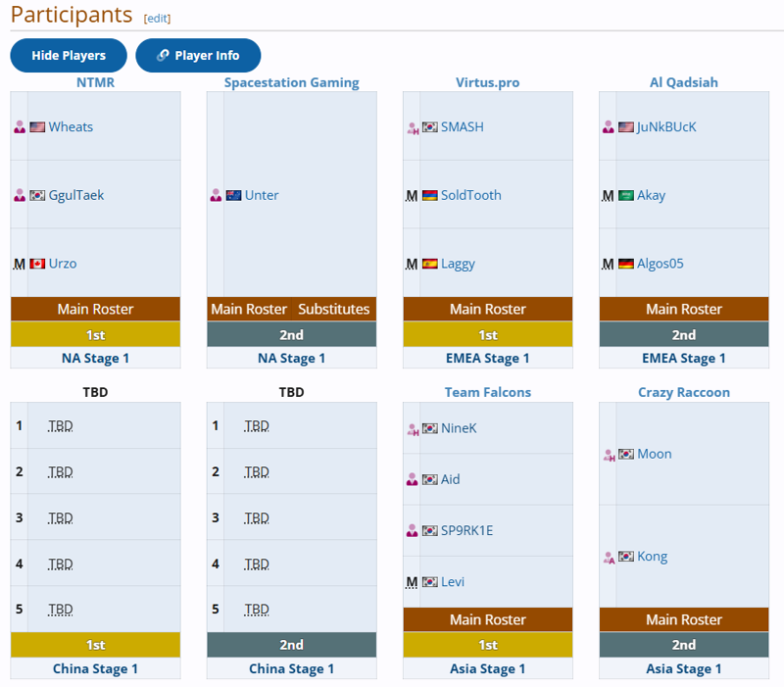This screenshot has width=784, height=687.
Task: Click the role icon next to SP9RK1E
Action: point(412,530)
